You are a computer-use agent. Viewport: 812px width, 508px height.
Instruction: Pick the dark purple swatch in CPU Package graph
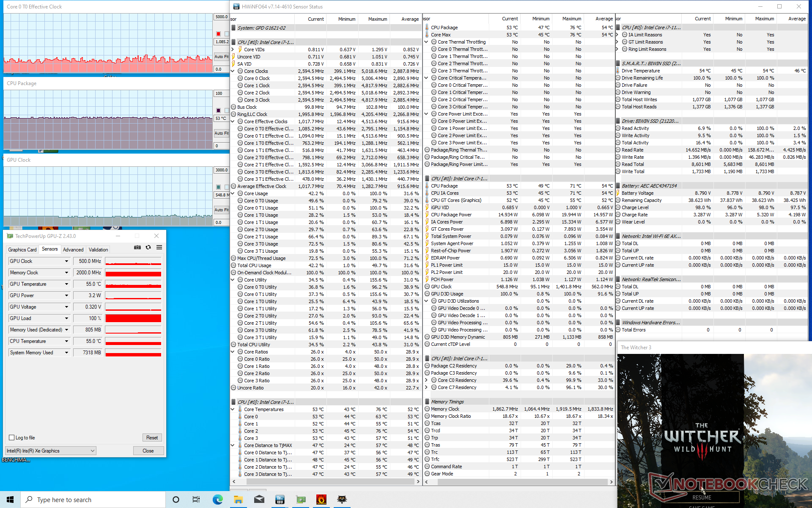[x=218, y=110]
